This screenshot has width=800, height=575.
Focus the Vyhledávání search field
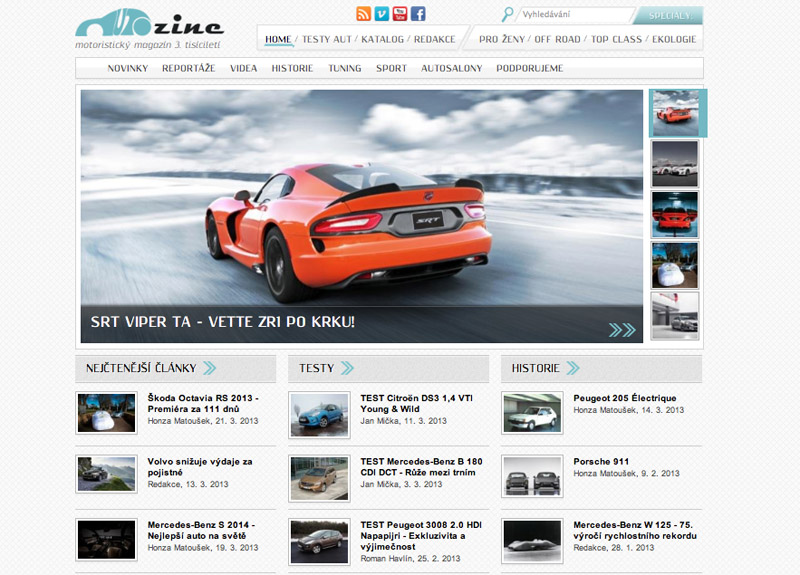pos(573,16)
